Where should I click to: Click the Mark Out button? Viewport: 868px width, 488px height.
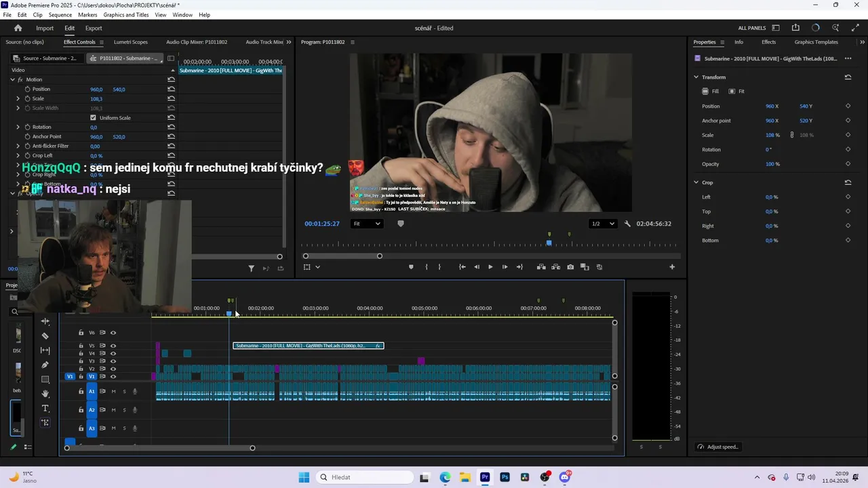coord(439,267)
